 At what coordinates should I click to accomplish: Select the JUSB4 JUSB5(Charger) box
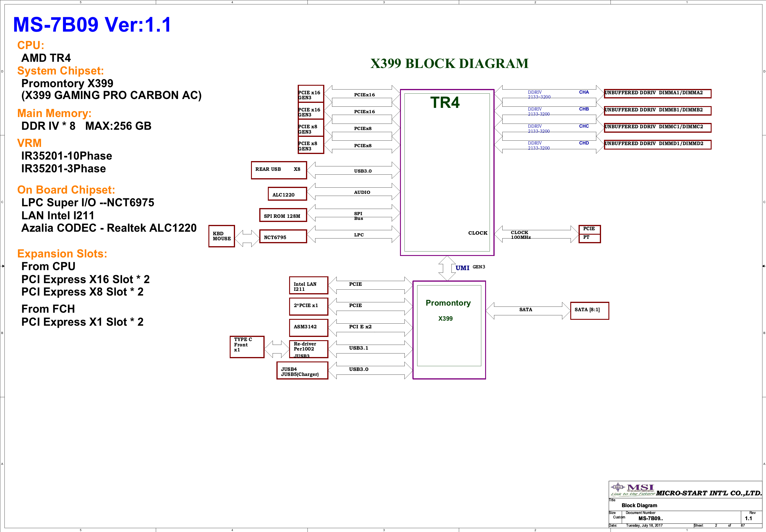[302, 370]
